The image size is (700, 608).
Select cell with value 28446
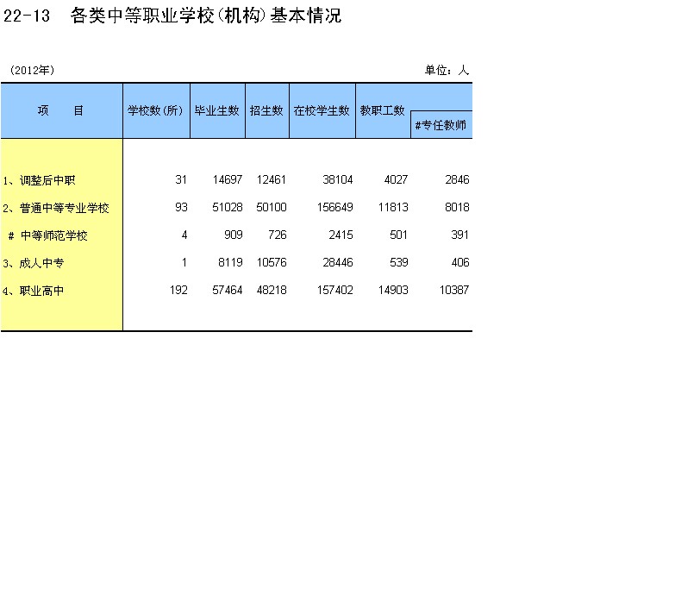click(x=338, y=263)
